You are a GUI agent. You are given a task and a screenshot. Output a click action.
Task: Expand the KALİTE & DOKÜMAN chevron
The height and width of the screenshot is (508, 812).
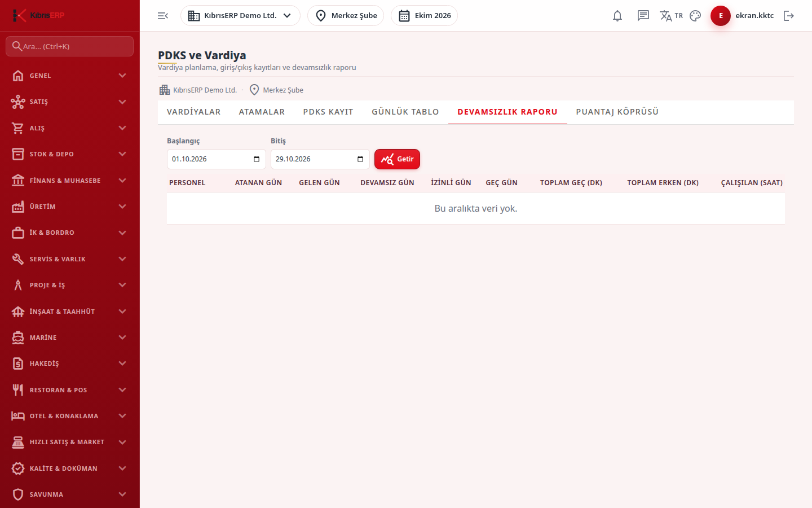(122, 468)
